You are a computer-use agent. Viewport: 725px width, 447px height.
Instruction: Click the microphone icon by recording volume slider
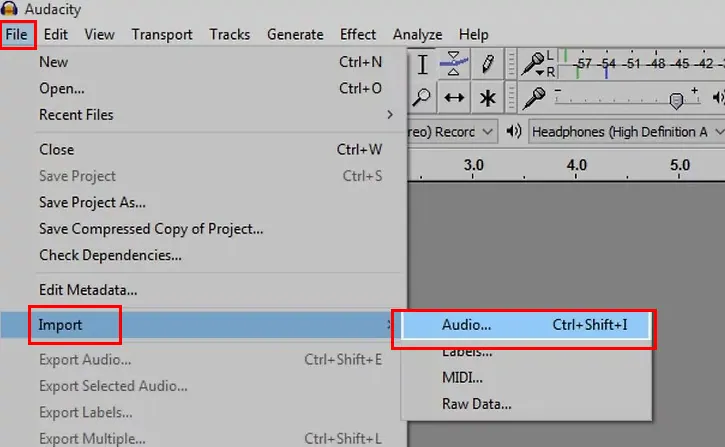click(533, 98)
